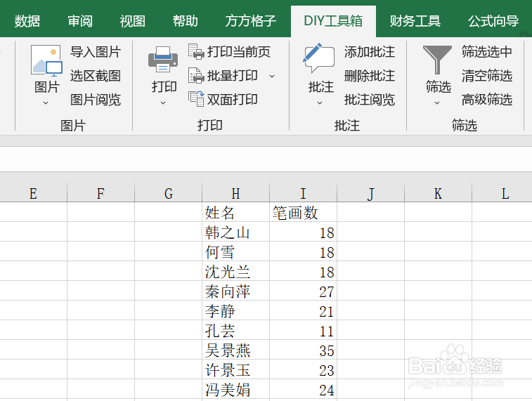Switch to the 数据 tab

(27, 21)
